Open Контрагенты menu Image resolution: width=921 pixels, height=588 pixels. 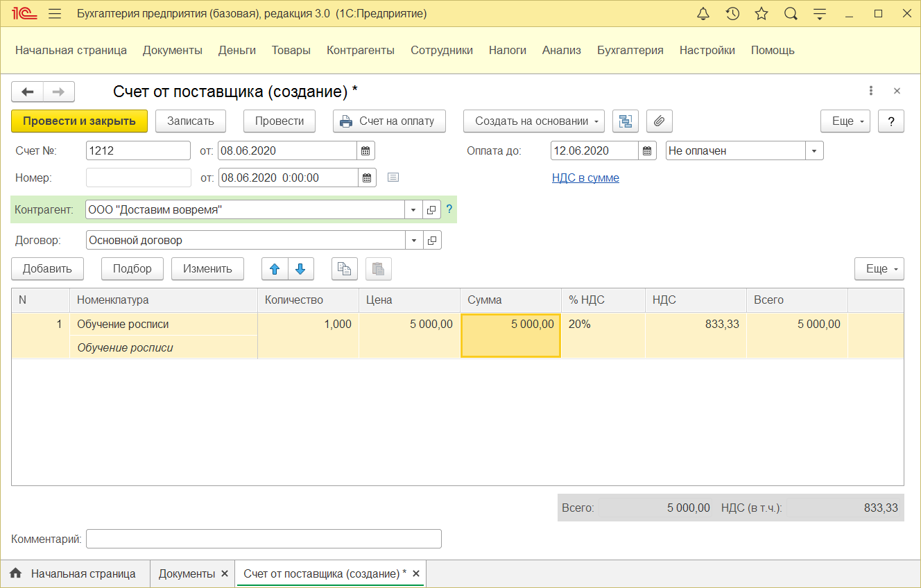[361, 50]
